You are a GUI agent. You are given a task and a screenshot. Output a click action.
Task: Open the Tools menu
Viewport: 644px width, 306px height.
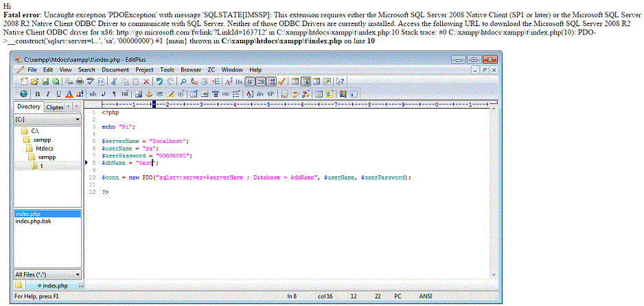pyautogui.click(x=167, y=70)
